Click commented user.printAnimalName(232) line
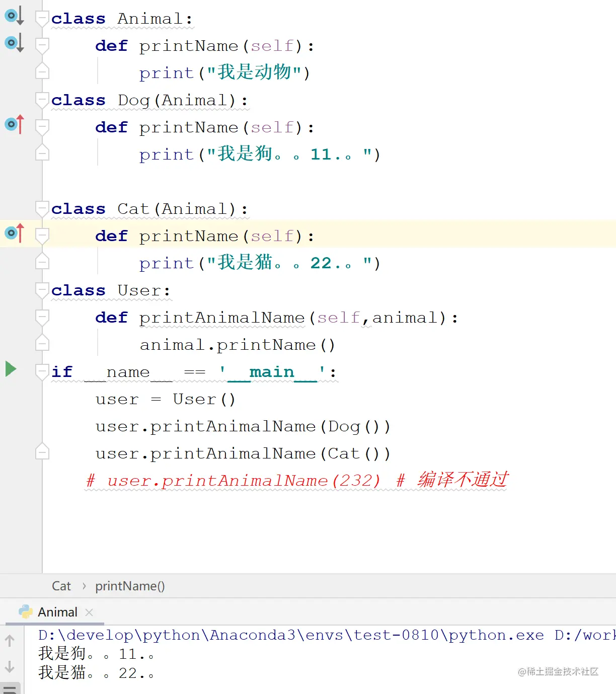The image size is (616, 694). click(297, 480)
